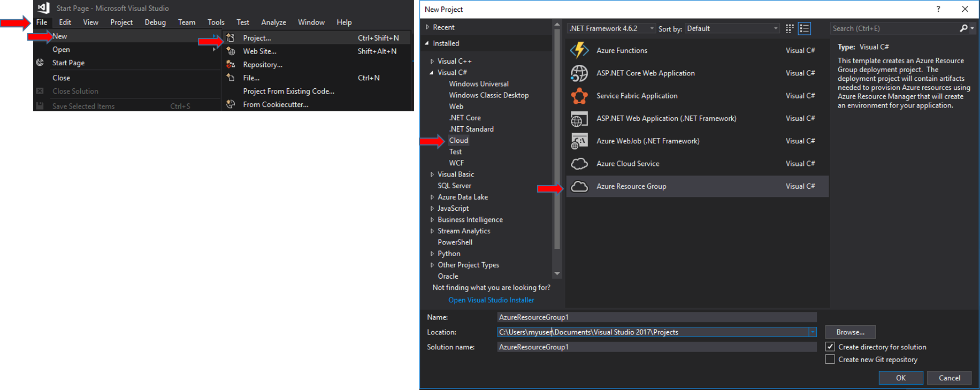
Task: Open the .NET Framework 4.6.2 version dropdown
Action: [x=612, y=28]
